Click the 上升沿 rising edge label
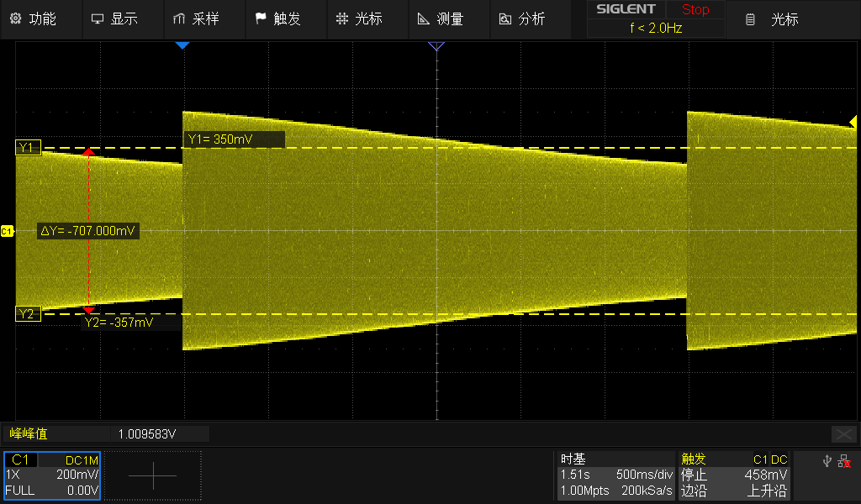The image size is (861, 504). point(767,491)
